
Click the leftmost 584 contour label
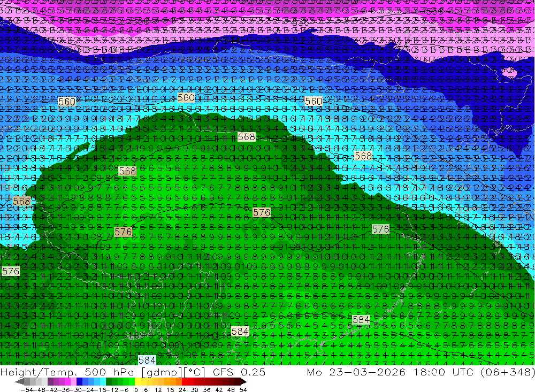tap(147, 360)
